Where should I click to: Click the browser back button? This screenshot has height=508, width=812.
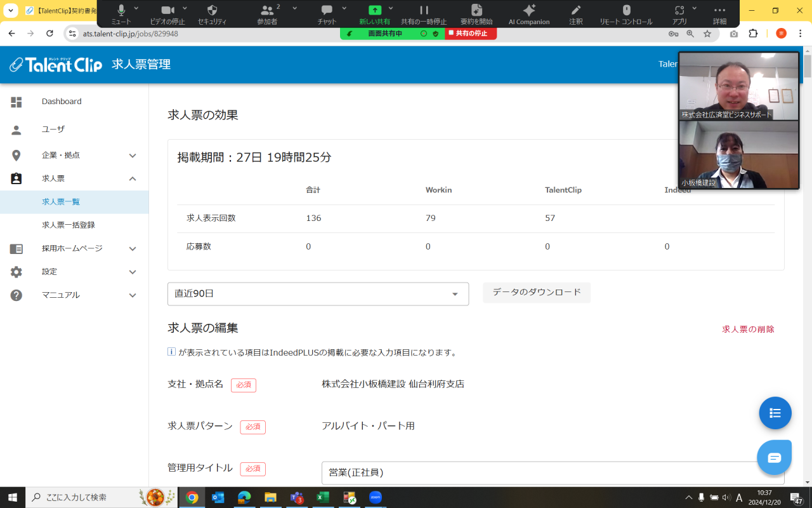pos(11,33)
